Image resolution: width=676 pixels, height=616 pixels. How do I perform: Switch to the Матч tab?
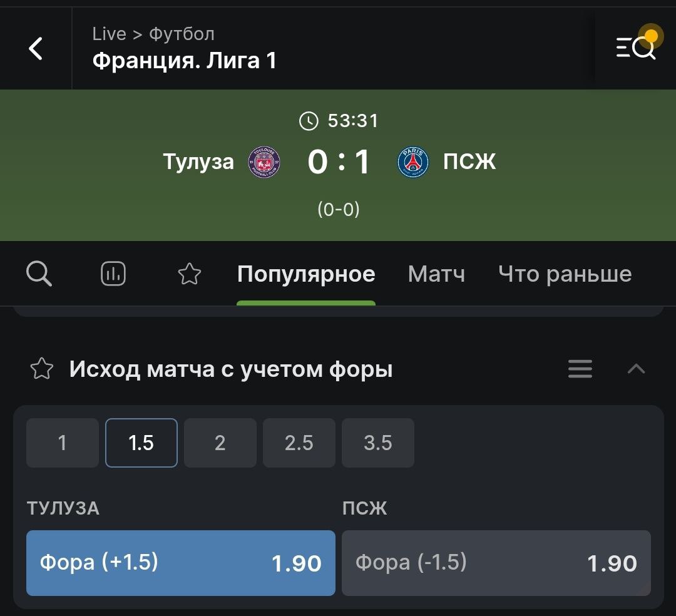pos(436,274)
